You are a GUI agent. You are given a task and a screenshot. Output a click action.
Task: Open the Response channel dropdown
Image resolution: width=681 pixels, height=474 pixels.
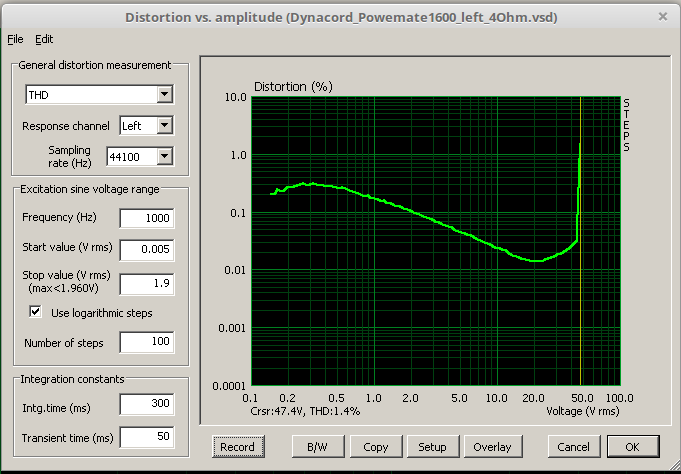(x=164, y=126)
